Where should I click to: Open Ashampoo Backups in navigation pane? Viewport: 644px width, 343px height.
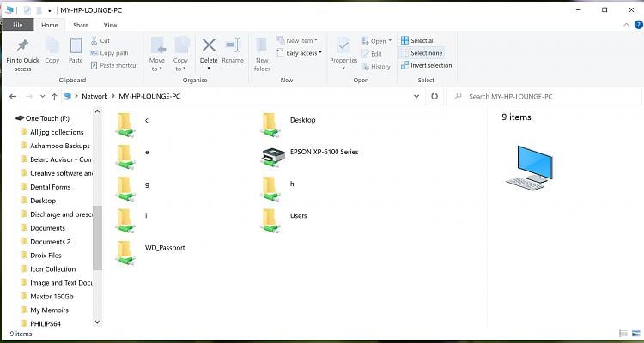(55, 146)
